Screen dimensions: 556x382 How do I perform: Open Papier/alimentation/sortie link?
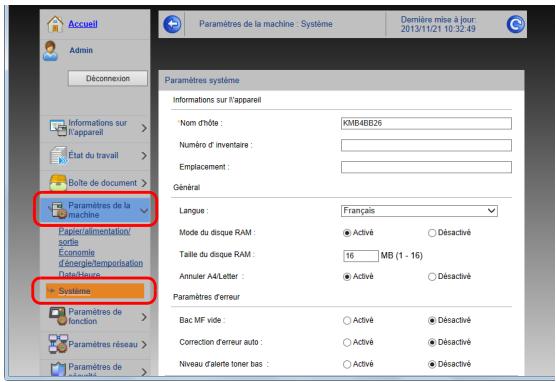[94, 236]
